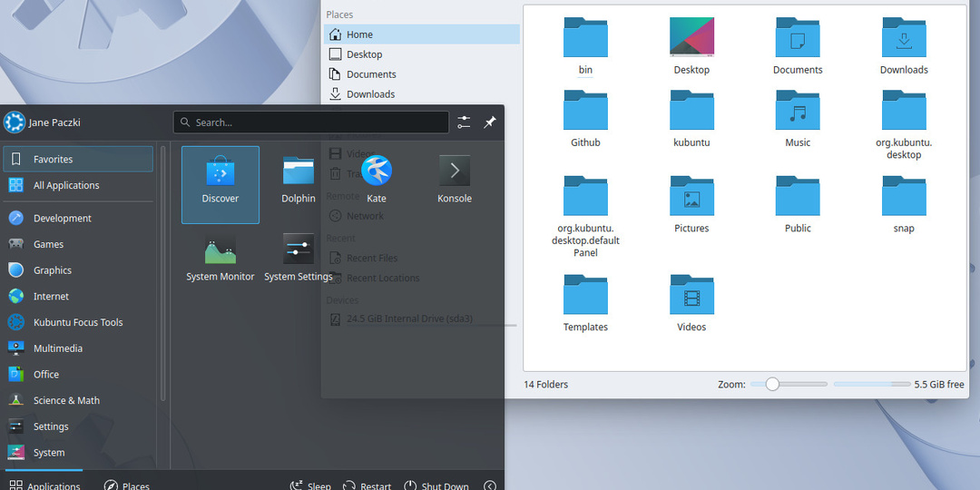Viewport: 980px width, 490px height.
Task: Open System Settings from Favorites
Action: click(299, 258)
